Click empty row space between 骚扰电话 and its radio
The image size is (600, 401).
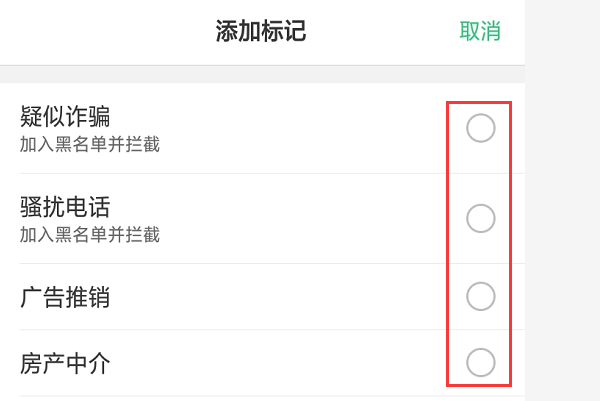[x=300, y=218]
